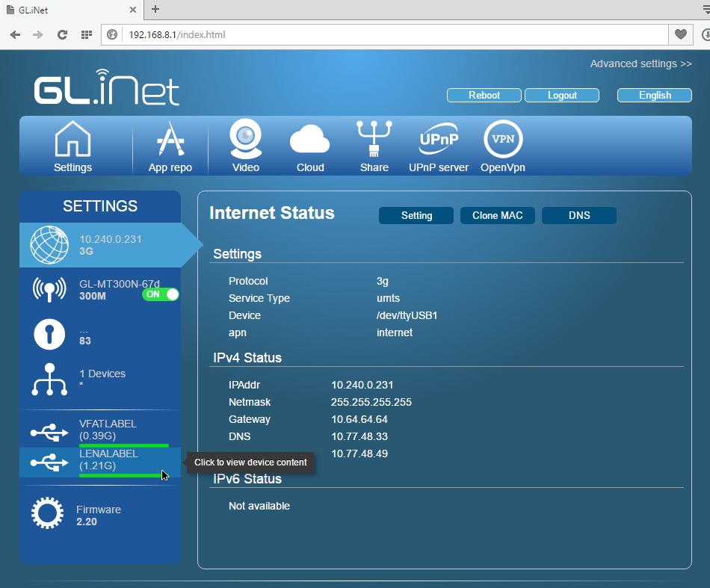Click the Internet Status heading
Image resolution: width=710 pixels, height=588 pixels.
coord(272,213)
